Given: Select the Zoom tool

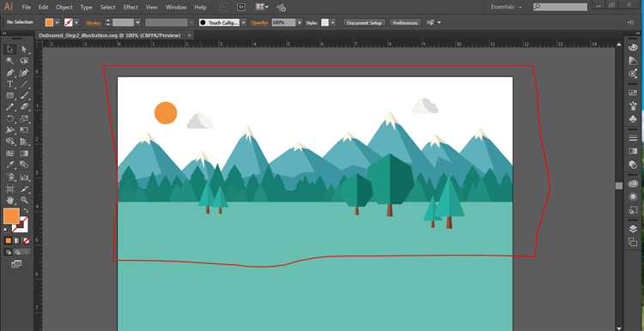Looking at the screenshot, I should (24, 200).
